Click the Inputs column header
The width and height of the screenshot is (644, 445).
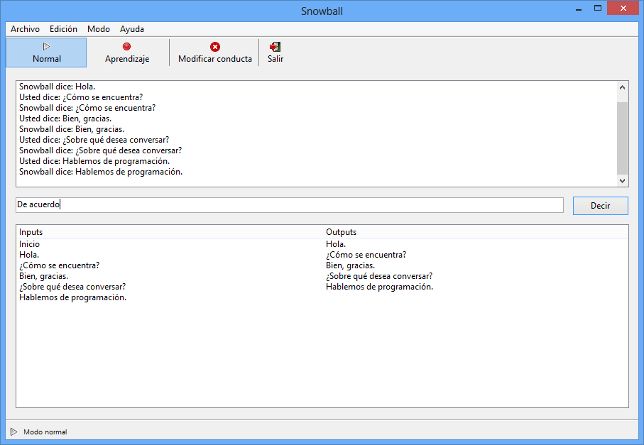point(32,232)
